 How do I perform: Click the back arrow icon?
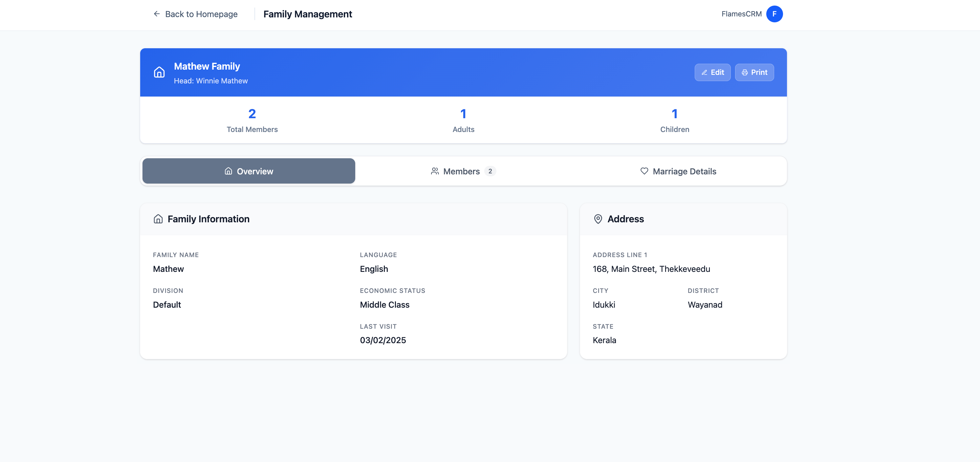click(156, 14)
